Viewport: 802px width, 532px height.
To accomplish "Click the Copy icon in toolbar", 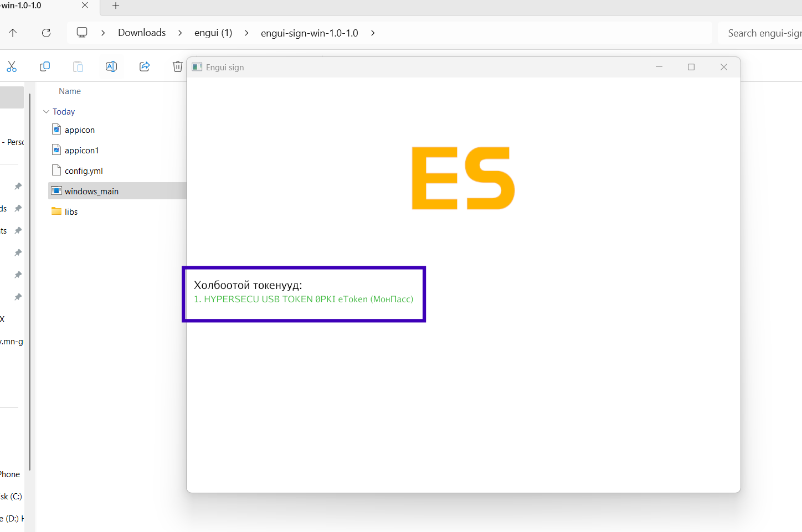I will (45, 66).
